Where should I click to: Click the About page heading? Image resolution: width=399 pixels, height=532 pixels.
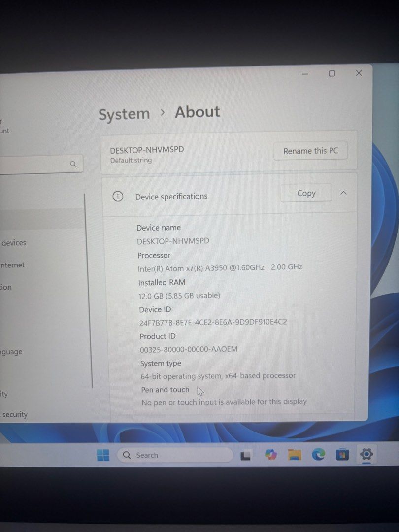(x=198, y=112)
